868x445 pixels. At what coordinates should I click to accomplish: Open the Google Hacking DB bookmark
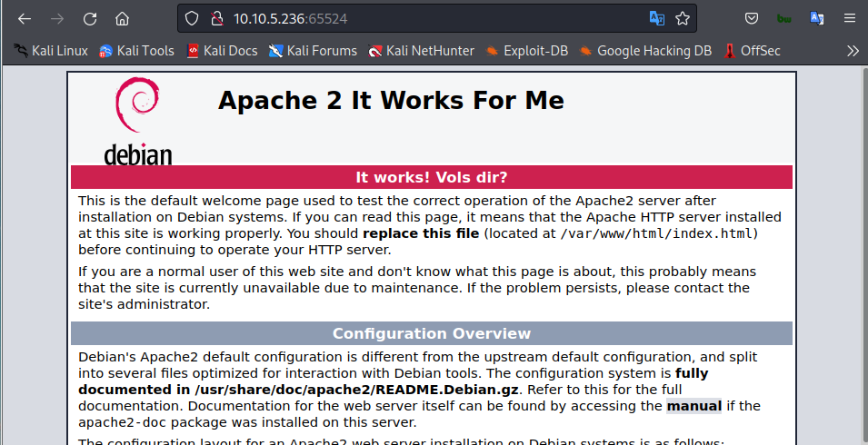click(645, 51)
